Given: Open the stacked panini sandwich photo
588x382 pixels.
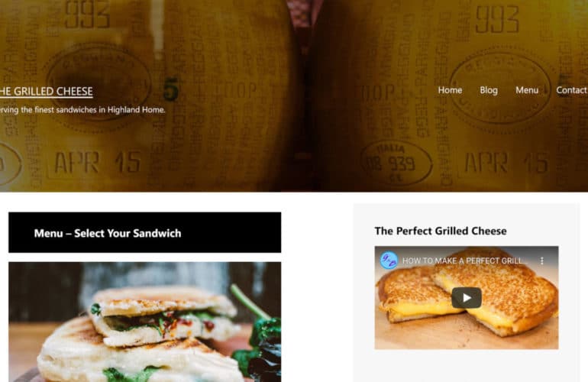Looking at the screenshot, I should click(145, 322).
